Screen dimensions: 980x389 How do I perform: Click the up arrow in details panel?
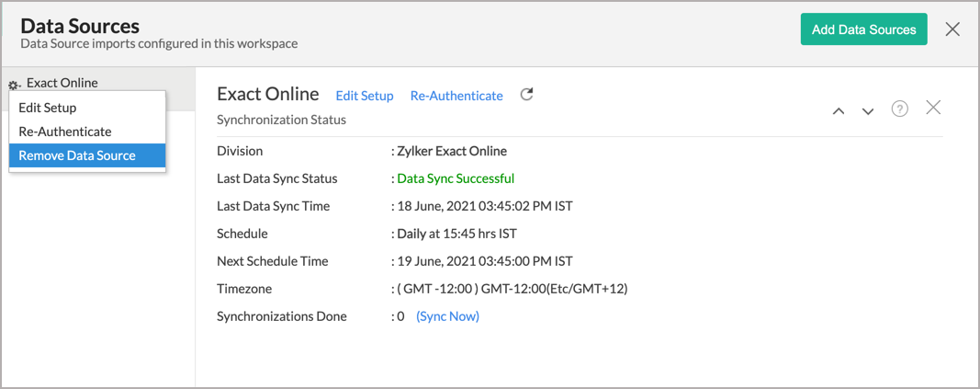pos(839,110)
